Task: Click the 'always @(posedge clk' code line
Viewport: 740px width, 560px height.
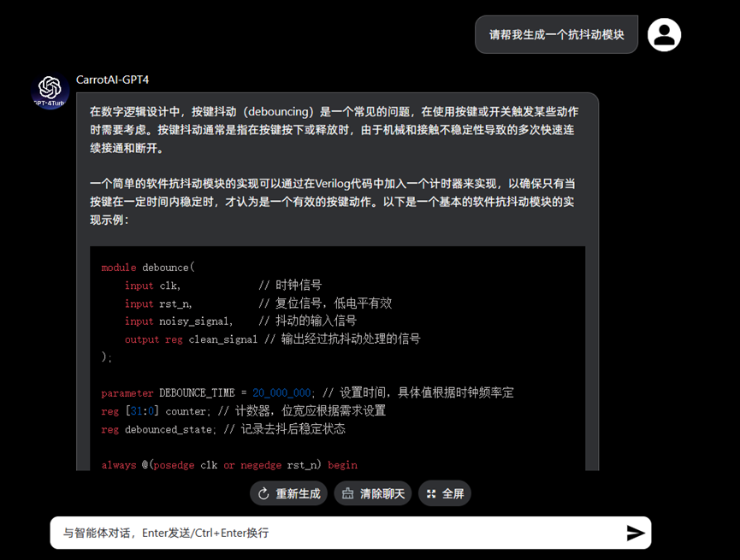Action: click(x=228, y=464)
